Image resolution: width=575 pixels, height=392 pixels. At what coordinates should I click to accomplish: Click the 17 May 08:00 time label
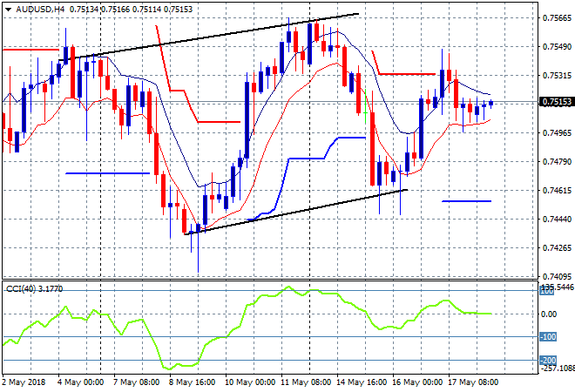[x=473, y=382]
